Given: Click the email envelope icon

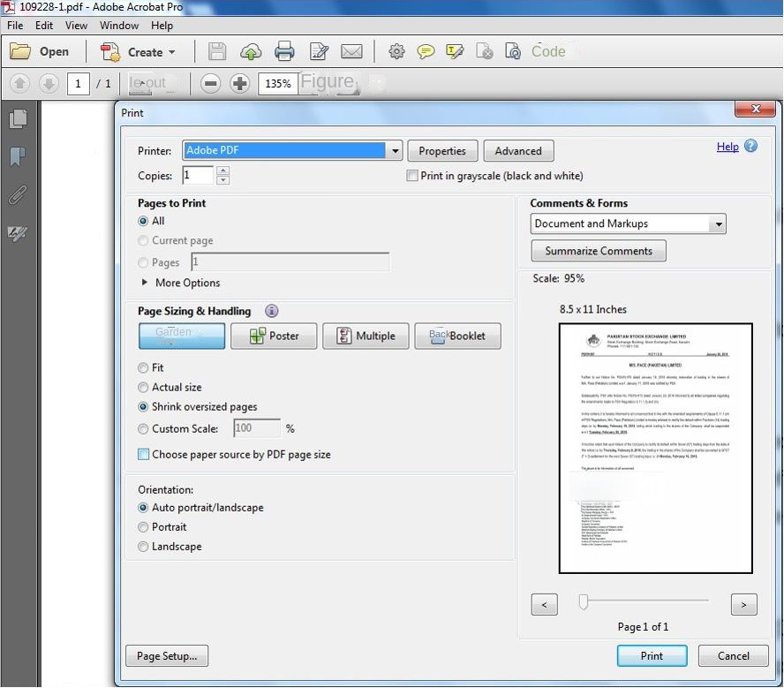Looking at the screenshot, I should (351, 51).
